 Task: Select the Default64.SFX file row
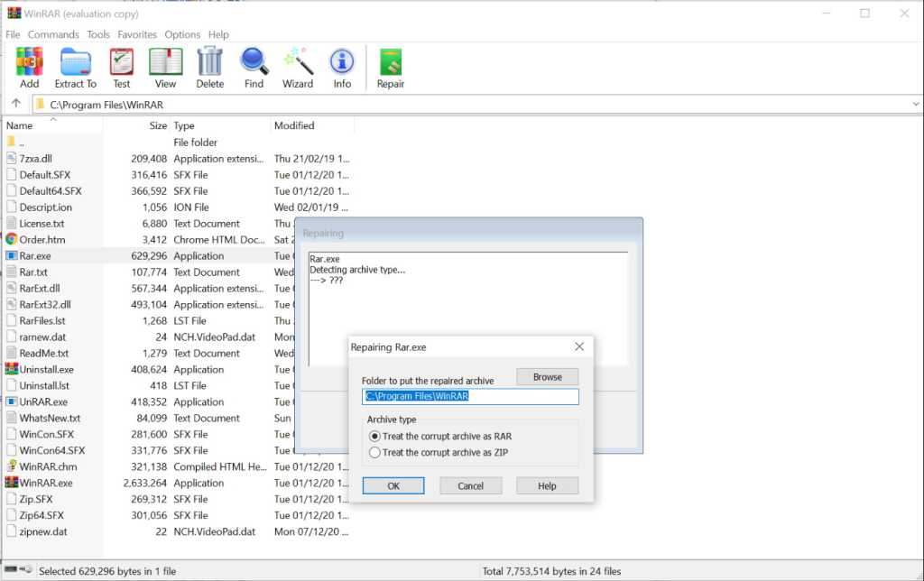177,191
